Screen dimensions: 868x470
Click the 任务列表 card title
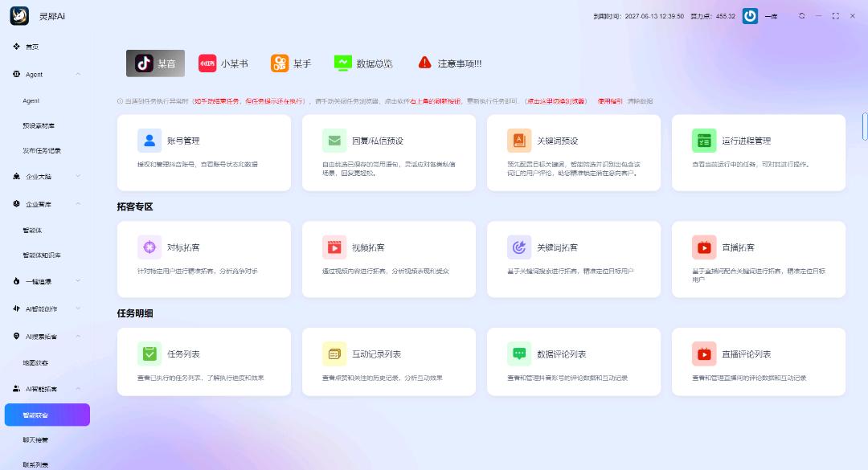coord(183,354)
